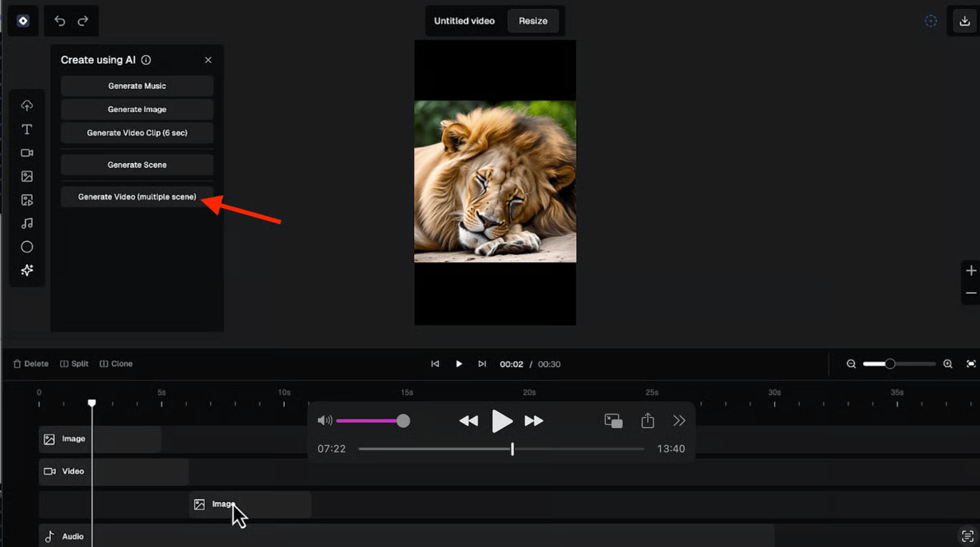Click the Generate Music button
Viewport: 980px width, 547px height.
click(x=137, y=86)
